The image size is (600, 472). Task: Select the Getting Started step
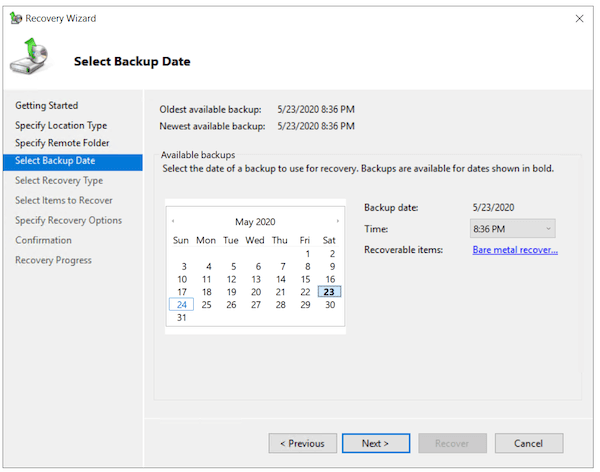click(x=46, y=105)
